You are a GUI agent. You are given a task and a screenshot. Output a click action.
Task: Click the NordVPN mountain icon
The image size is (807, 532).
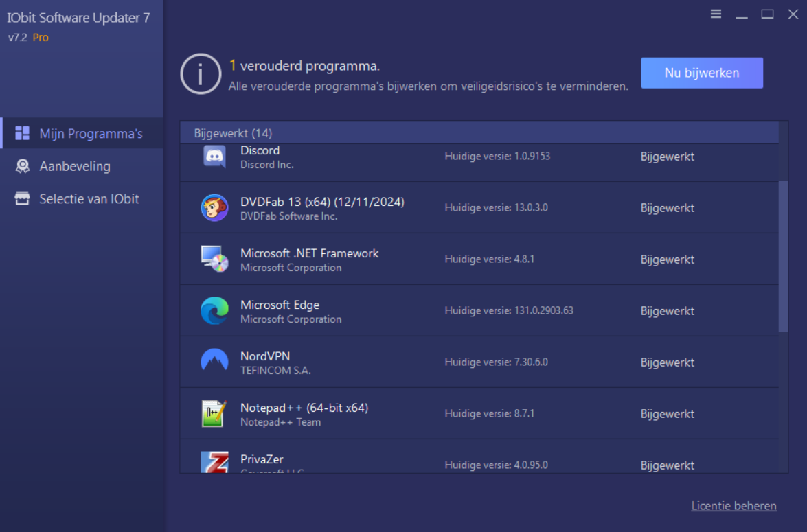click(214, 360)
